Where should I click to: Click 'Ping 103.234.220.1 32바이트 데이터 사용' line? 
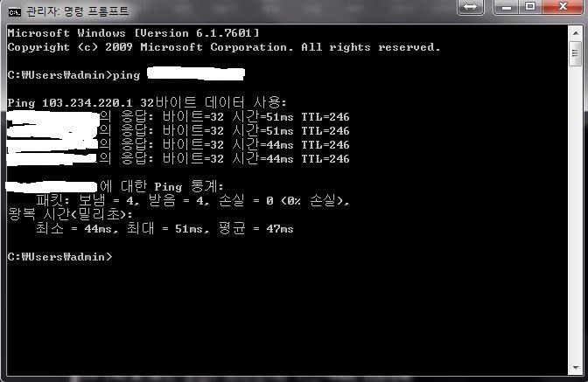click(x=147, y=102)
